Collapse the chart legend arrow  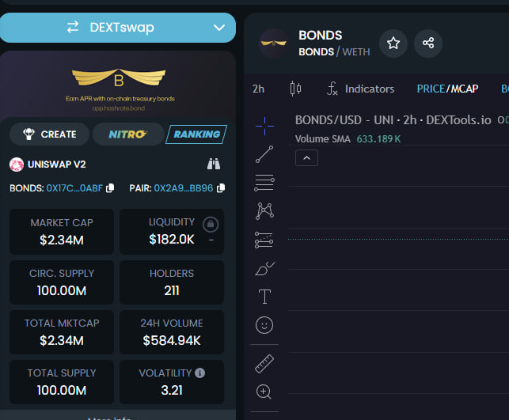pyautogui.click(x=306, y=158)
